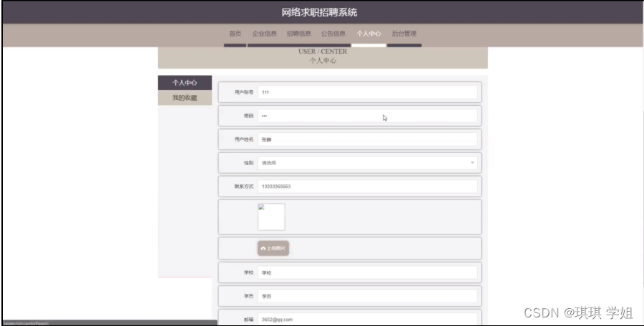Viewport: 644px width, 326px height.
Task: Click the 用户姓名 field with 张静
Action: click(x=368, y=139)
